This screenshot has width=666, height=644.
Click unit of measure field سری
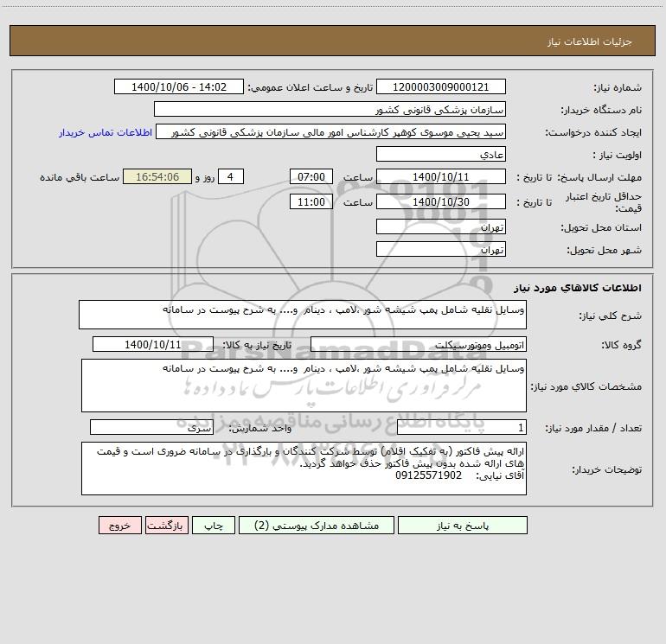point(151,428)
